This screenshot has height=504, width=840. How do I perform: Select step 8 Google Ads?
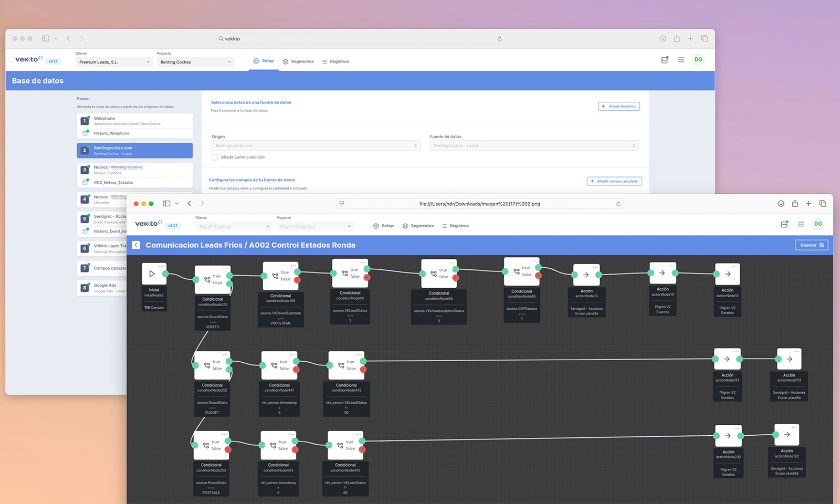[102, 288]
